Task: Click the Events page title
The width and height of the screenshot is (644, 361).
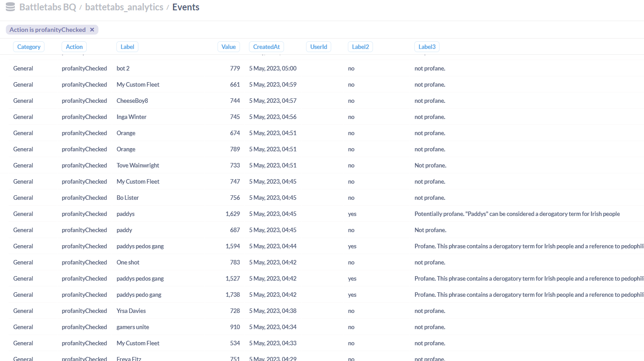Action: (186, 7)
